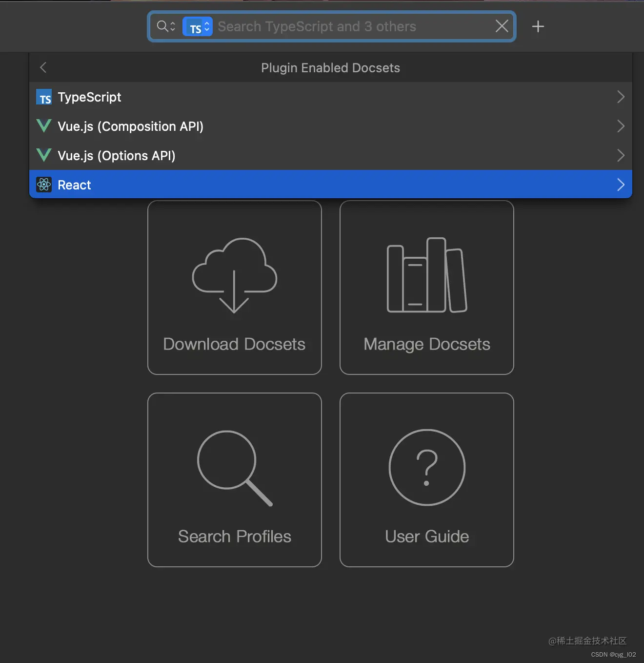Click the cloud download icon
The image size is (644, 663).
click(x=235, y=275)
